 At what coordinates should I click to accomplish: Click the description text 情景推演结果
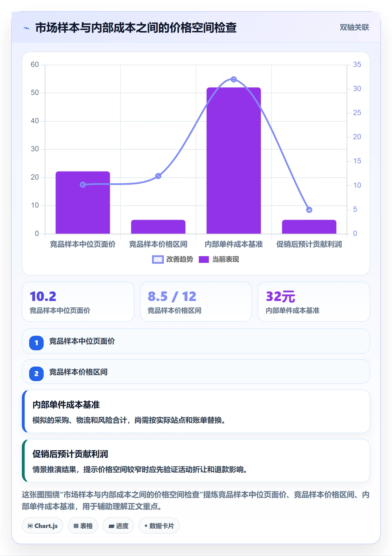tap(54, 469)
